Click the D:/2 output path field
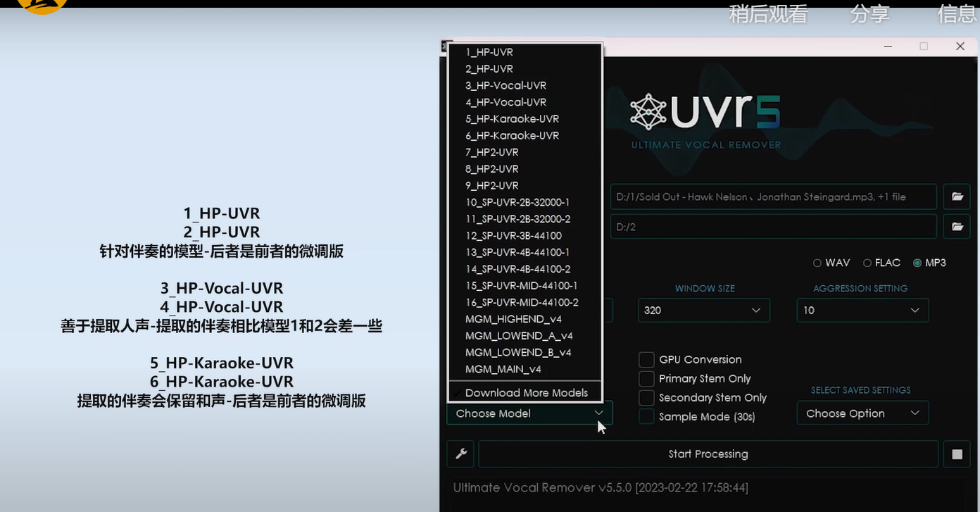 [x=773, y=227]
